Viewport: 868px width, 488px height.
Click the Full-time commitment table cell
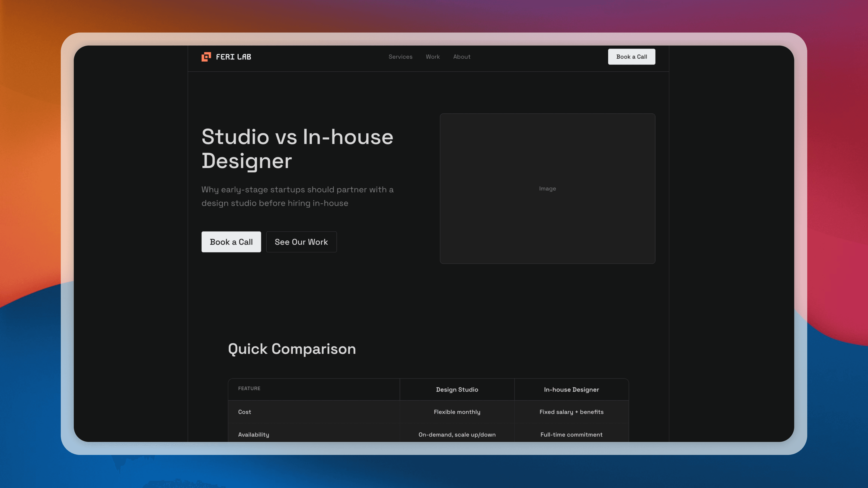pyautogui.click(x=572, y=434)
